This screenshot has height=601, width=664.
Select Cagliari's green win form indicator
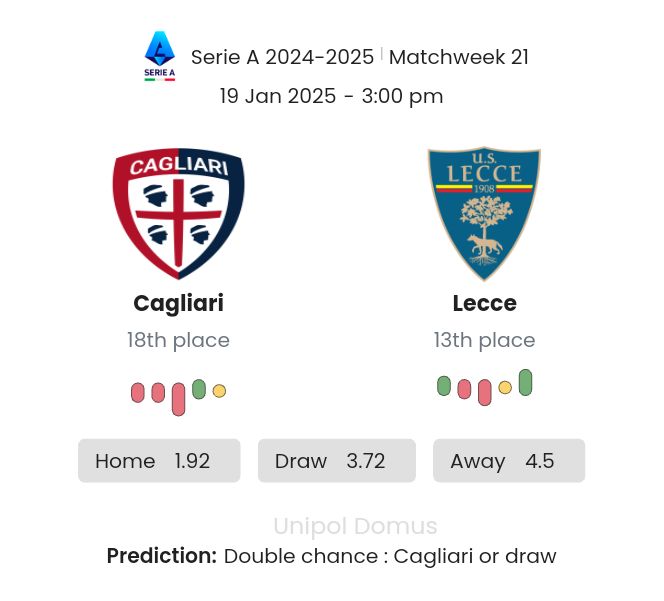click(x=199, y=389)
